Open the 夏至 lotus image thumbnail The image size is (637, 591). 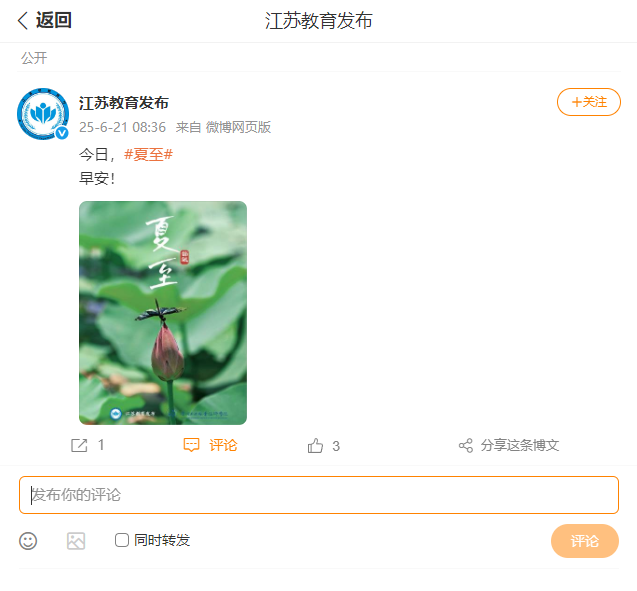click(x=163, y=313)
